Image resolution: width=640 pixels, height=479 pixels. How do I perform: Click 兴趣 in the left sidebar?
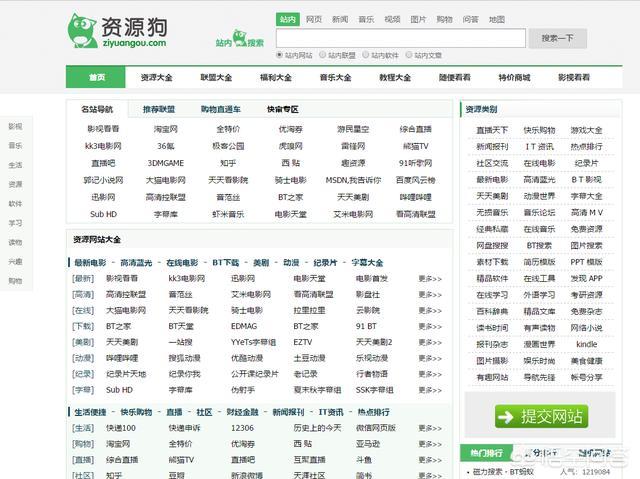(16, 261)
